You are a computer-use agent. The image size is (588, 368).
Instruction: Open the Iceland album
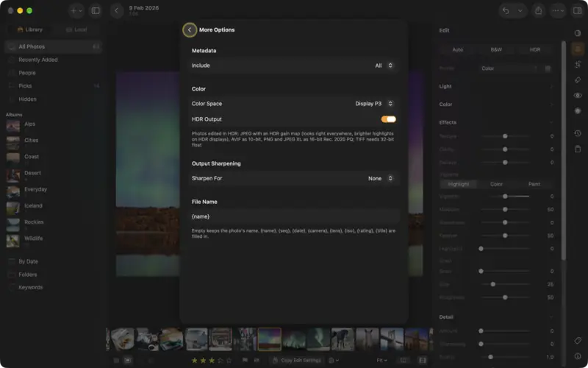(53, 208)
